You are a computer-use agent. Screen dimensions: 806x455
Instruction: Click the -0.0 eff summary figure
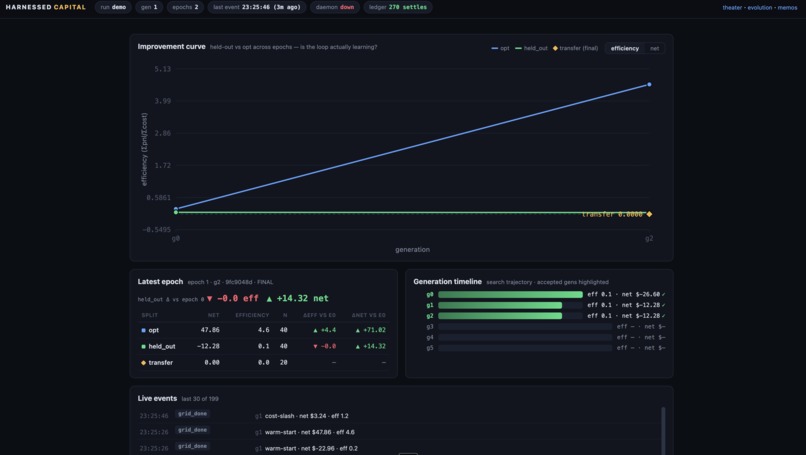[232, 299]
